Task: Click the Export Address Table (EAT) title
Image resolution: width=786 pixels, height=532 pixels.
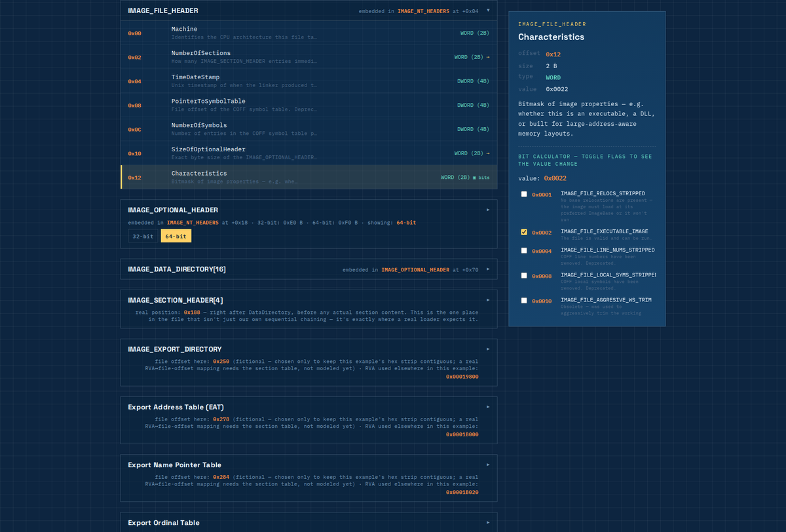Action: tap(176, 407)
